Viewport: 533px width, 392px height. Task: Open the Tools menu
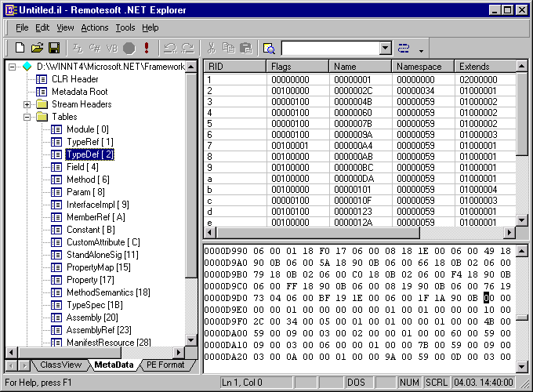click(125, 27)
